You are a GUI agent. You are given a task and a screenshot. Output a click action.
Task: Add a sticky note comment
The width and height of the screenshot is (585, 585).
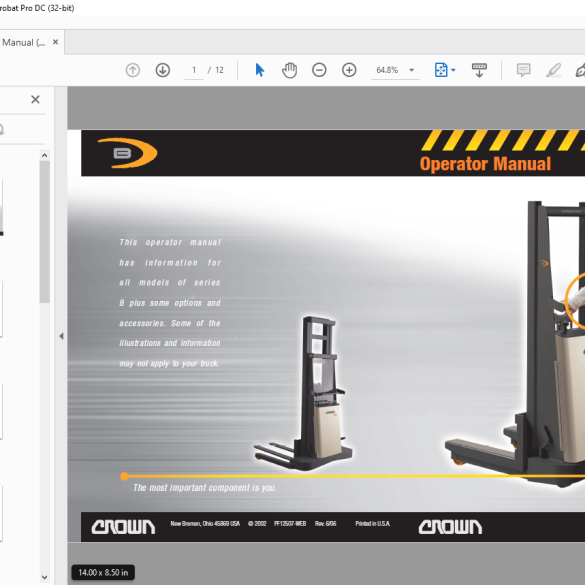(x=523, y=70)
